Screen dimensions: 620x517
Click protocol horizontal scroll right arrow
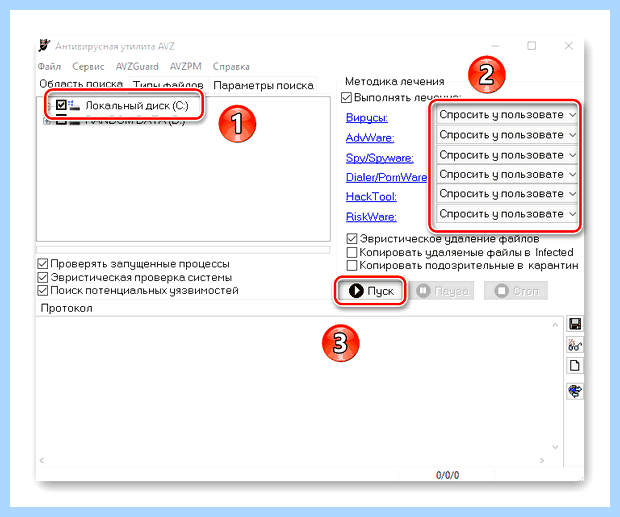click(x=542, y=460)
